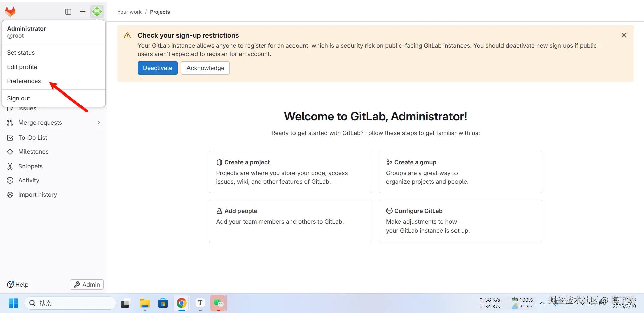Go to Milestones in sidebar

click(54, 152)
